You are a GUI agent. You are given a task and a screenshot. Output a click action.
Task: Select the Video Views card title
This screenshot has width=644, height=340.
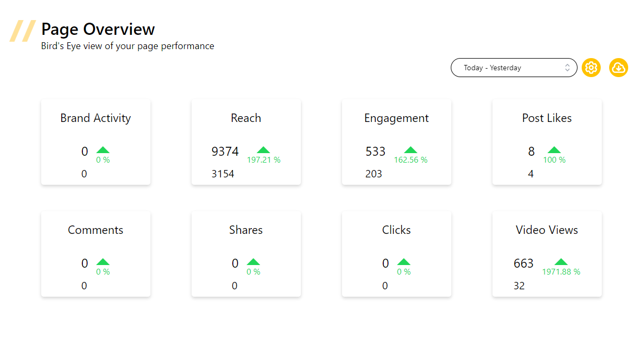547,230
